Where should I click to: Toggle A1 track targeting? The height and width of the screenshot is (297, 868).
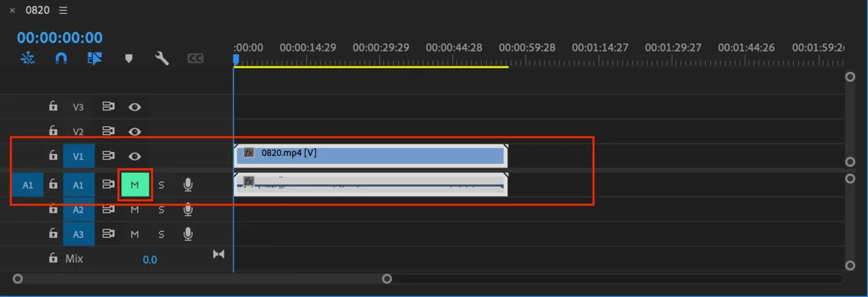click(79, 184)
